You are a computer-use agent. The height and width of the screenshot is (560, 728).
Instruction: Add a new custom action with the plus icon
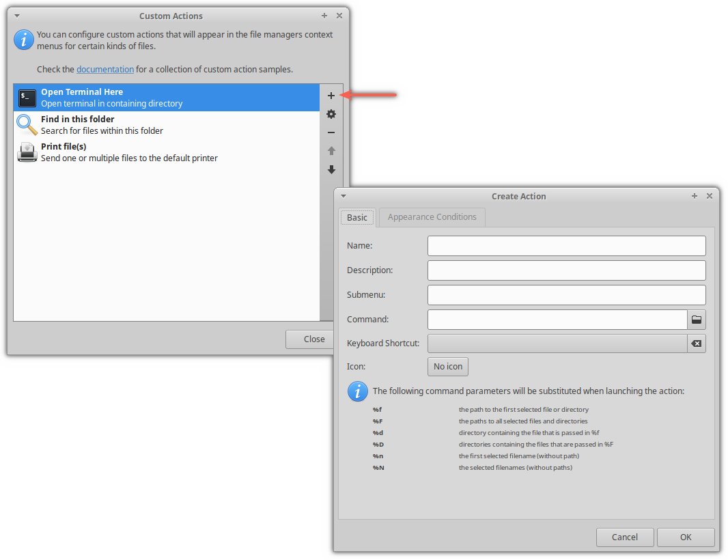[x=331, y=96]
